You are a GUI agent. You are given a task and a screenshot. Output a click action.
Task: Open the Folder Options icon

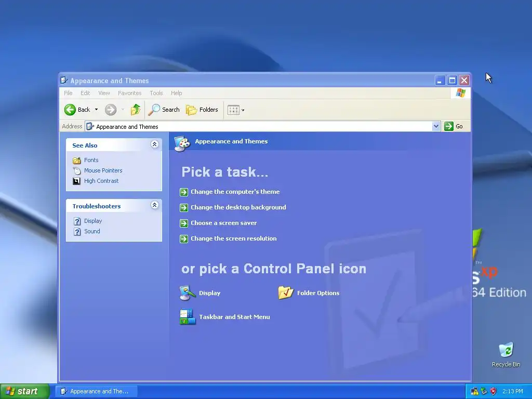pos(286,292)
